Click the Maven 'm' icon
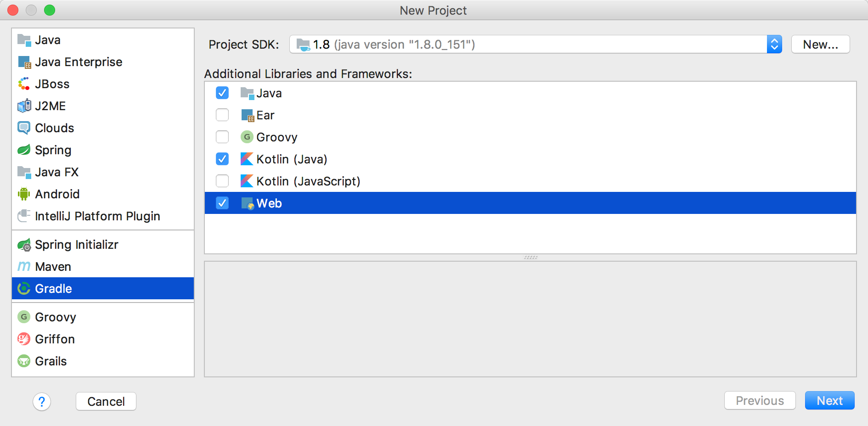The height and width of the screenshot is (426, 868). (x=24, y=267)
